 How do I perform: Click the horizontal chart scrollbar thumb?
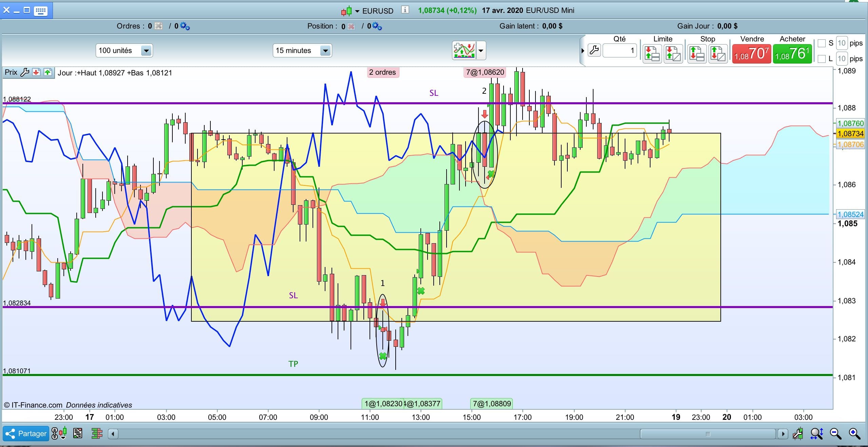click(708, 434)
